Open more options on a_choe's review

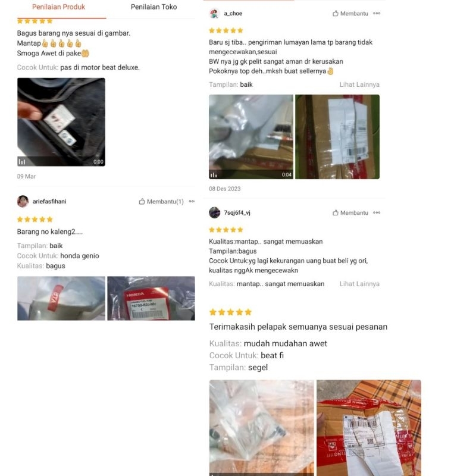377,13
